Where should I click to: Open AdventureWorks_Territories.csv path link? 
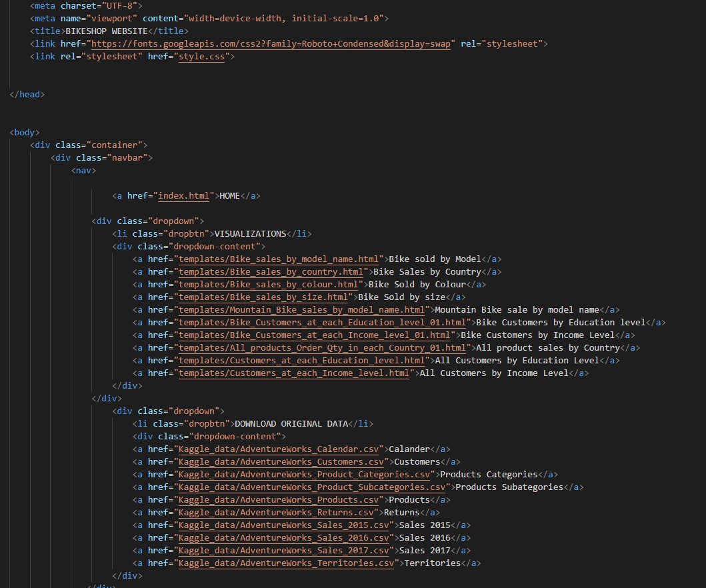pyautogui.click(x=287, y=563)
